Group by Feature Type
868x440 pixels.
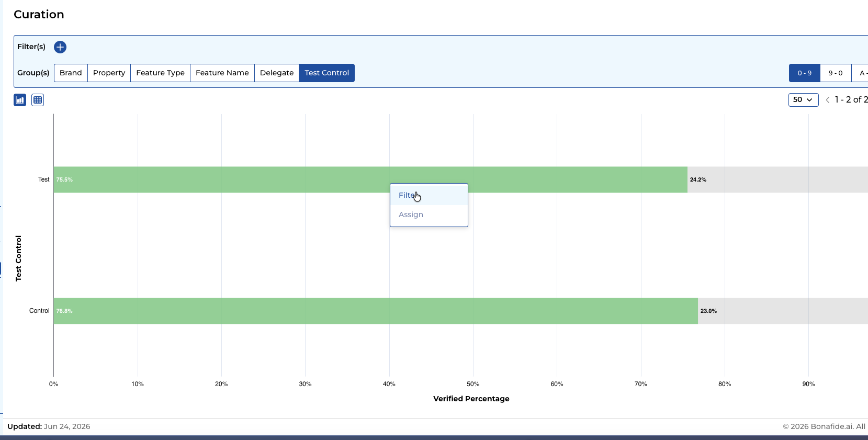point(160,73)
